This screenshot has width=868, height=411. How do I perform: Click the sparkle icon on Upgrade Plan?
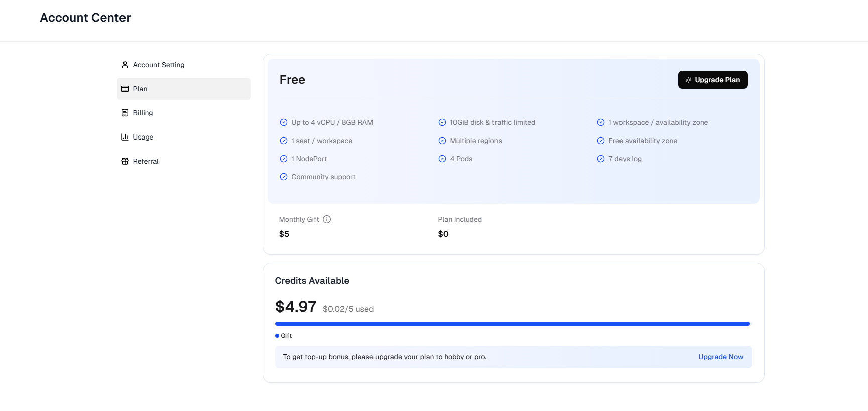[688, 80]
